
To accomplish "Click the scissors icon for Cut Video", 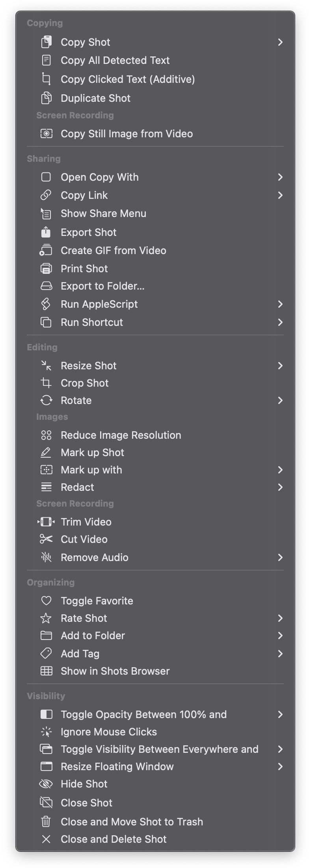I will point(46,539).
